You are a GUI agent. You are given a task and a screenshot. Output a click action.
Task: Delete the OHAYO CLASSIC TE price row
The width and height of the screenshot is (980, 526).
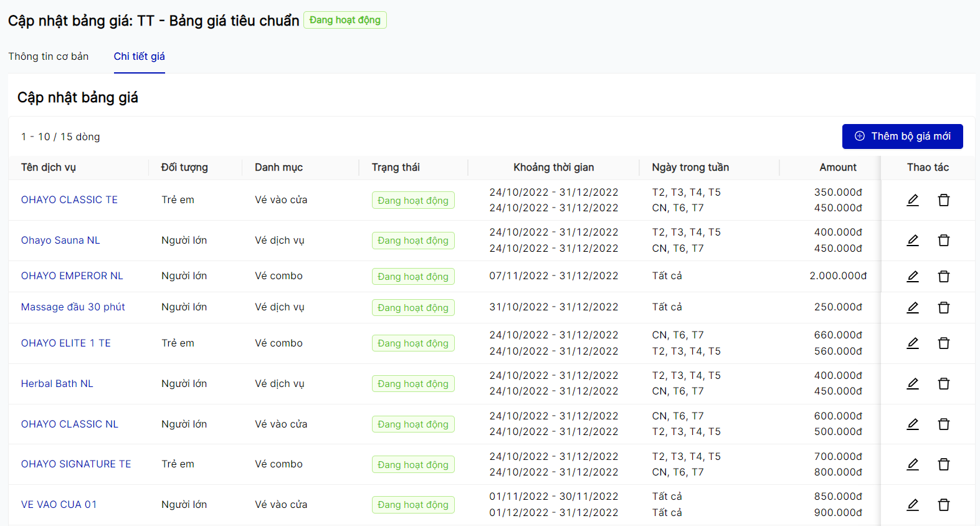click(944, 200)
